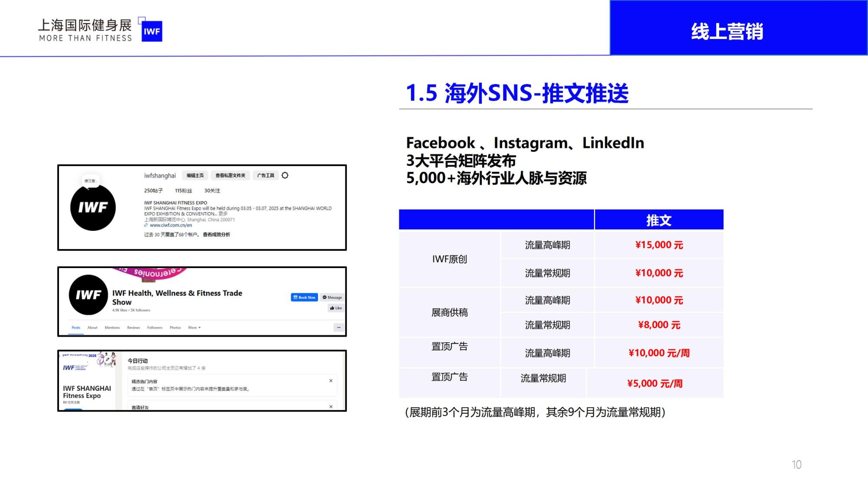Click the 推文 table column header

point(659,219)
